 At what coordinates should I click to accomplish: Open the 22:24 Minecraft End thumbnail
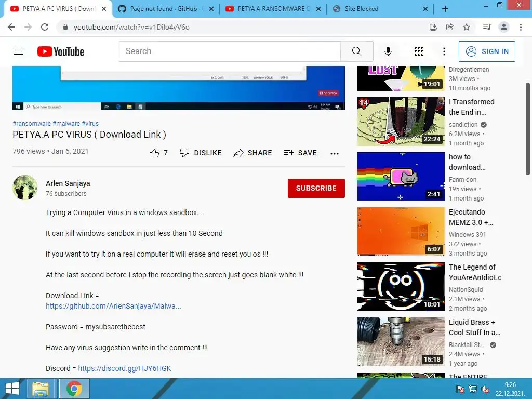click(x=401, y=122)
